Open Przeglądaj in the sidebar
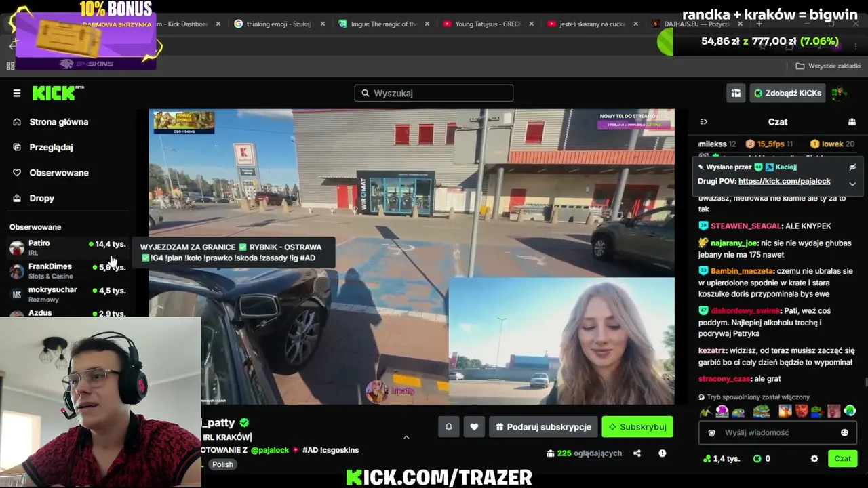The width and height of the screenshot is (868, 488). click(x=51, y=147)
